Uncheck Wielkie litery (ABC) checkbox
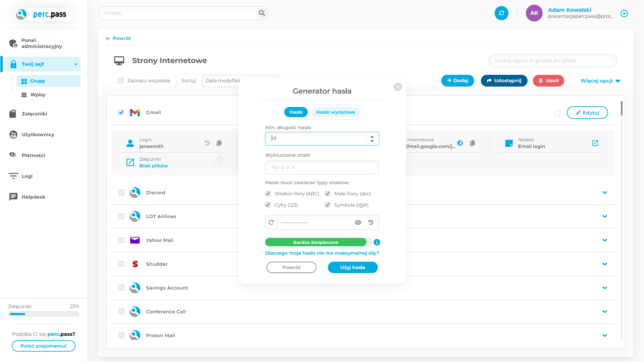The image size is (644, 362). tap(268, 194)
